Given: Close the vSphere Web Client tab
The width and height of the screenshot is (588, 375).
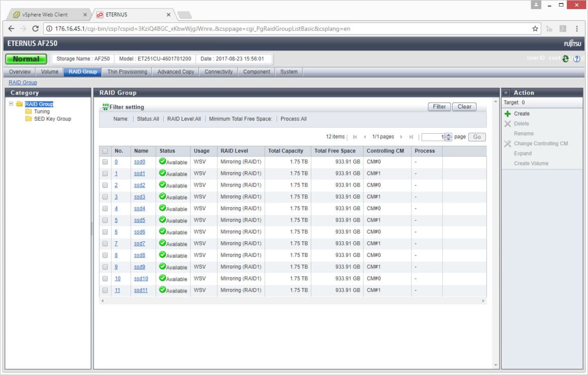Looking at the screenshot, I should [x=85, y=15].
